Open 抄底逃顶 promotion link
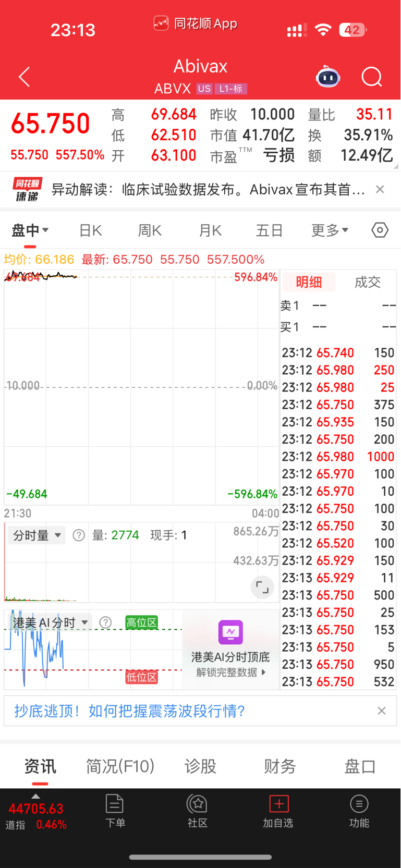This screenshot has height=868, width=401. click(129, 711)
